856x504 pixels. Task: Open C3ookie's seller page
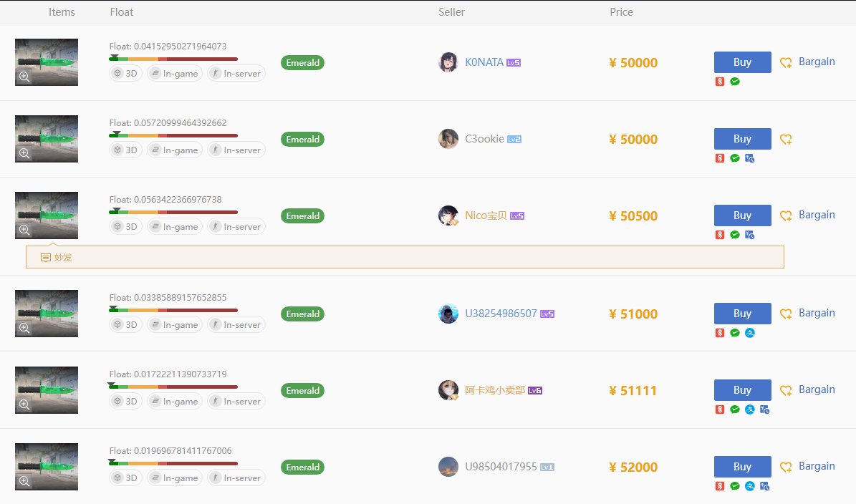tap(484, 139)
